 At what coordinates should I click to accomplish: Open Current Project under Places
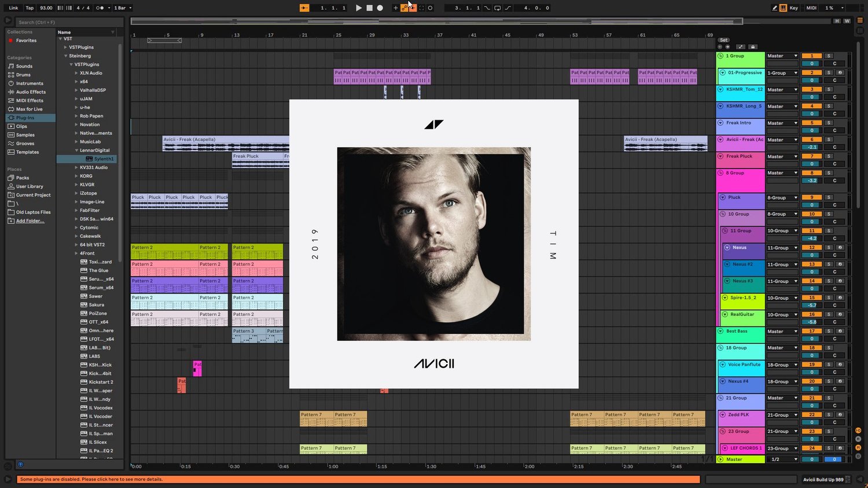[x=33, y=195]
